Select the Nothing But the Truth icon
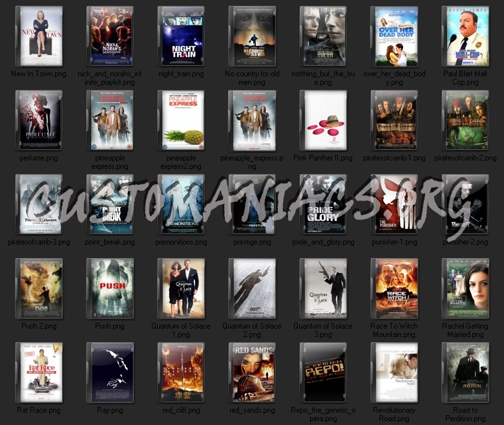The height and width of the screenshot is (425, 504). click(323, 36)
